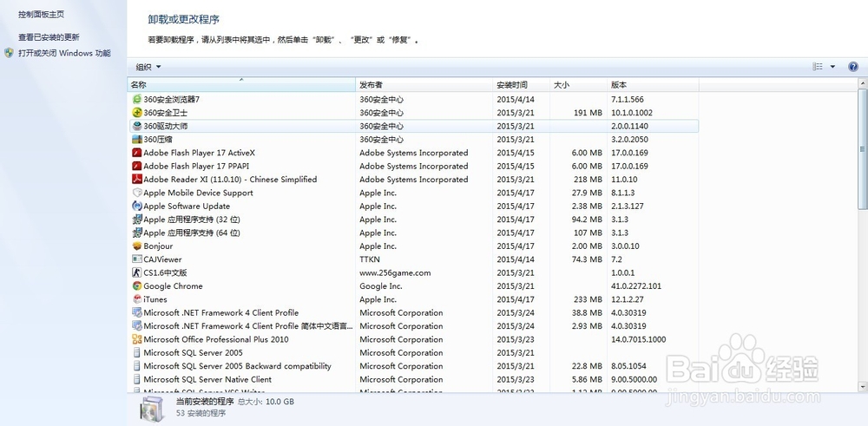
Task: Select the Bonjour name text
Action: [158, 246]
